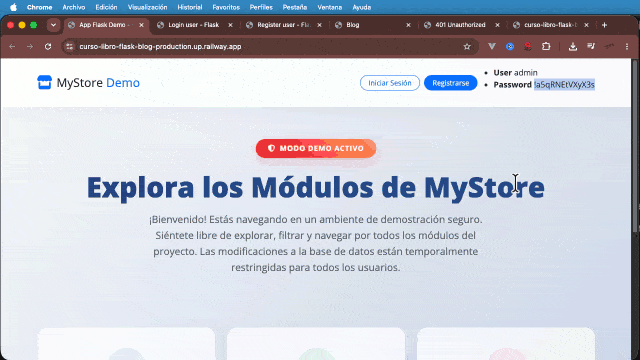
Task: Open the blue circular extension icon
Action: (510, 47)
